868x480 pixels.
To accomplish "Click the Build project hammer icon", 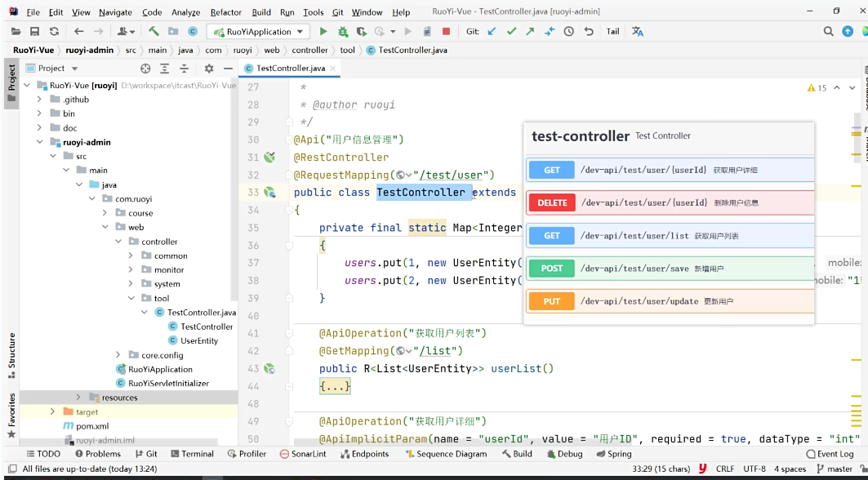I will click(x=154, y=32).
